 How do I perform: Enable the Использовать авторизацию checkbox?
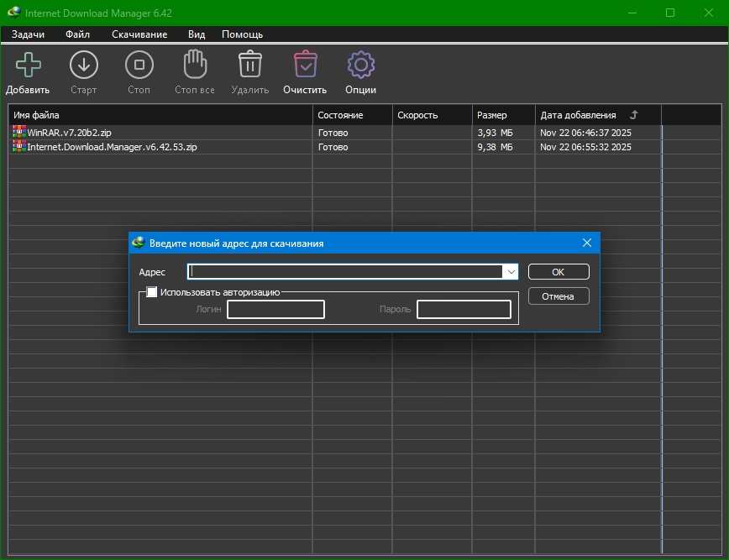152,292
